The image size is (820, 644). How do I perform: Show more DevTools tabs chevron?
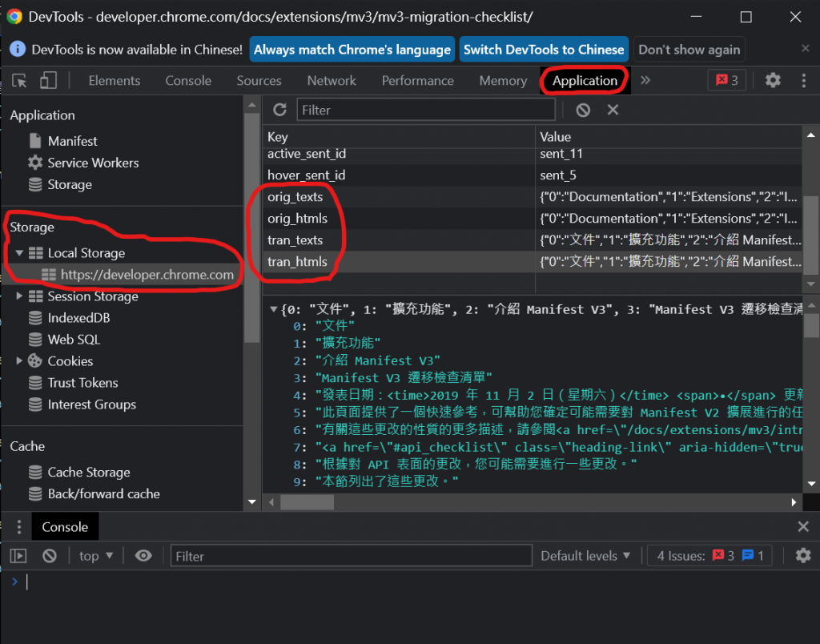coord(645,80)
